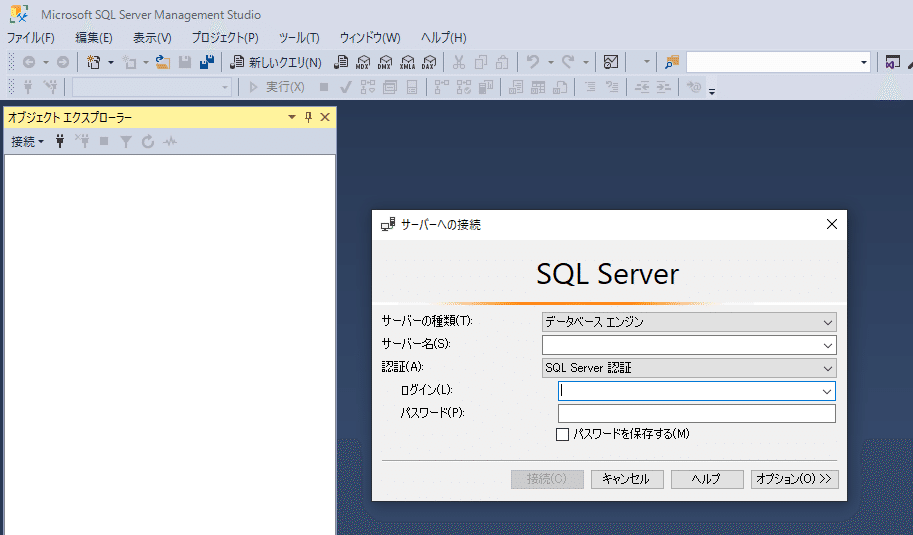Screen dimensions: 913x535
Task: Pin the Object Explorer panel with the pushpin
Action: (x=308, y=117)
